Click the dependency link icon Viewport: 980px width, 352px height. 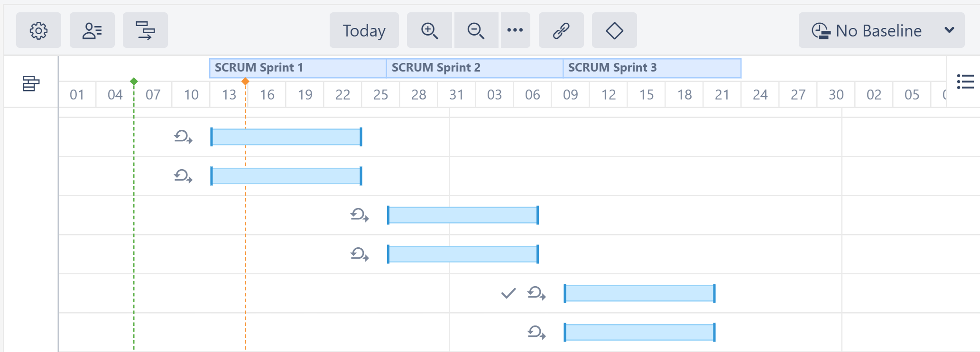[x=561, y=31]
